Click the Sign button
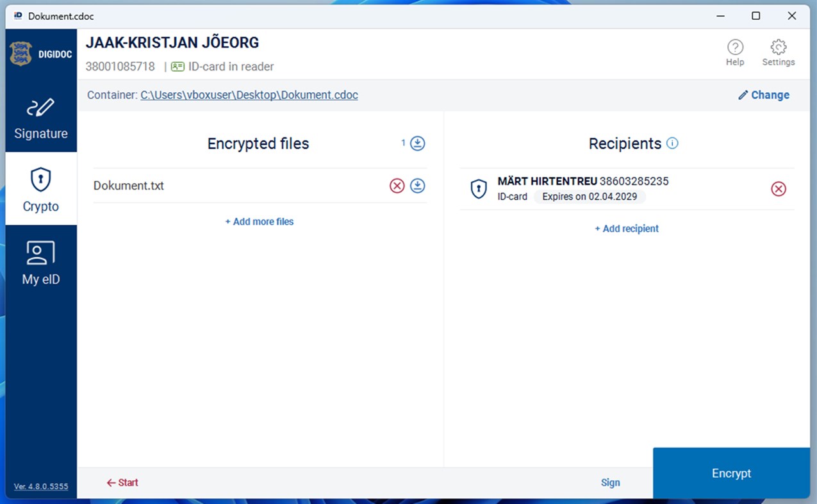The image size is (817, 504). click(610, 483)
